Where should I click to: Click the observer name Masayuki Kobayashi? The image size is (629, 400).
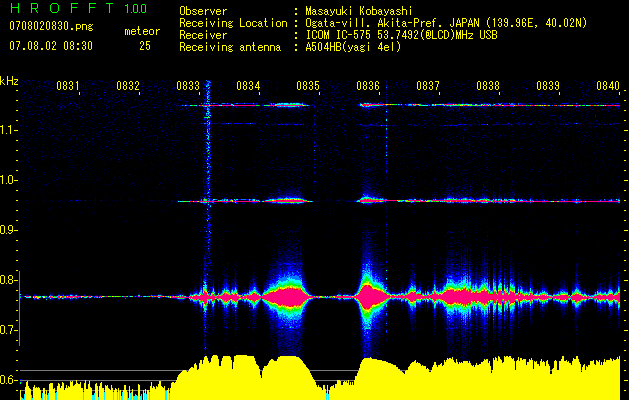click(x=359, y=11)
